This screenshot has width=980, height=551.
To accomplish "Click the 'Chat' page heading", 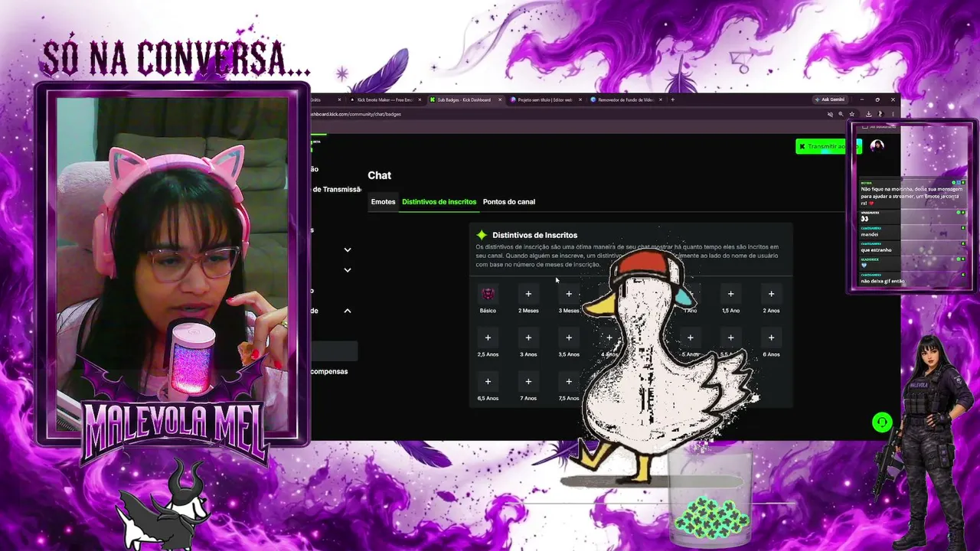I will point(379,175).
